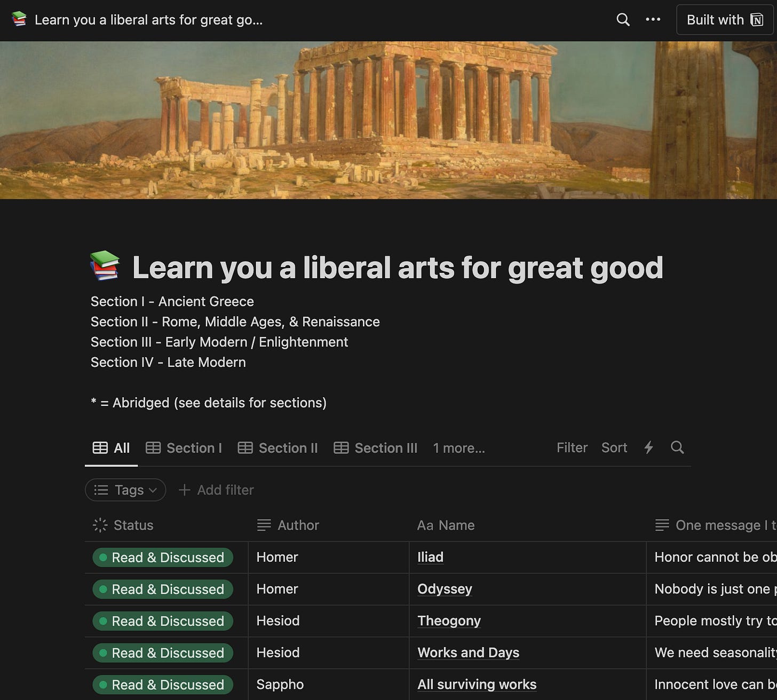Click the Homer author cell in Iliad row
777x700 pixels.
point(329,557)
